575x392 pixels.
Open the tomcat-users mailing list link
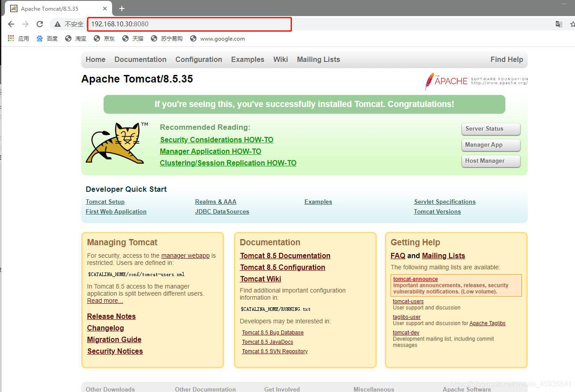408,301
